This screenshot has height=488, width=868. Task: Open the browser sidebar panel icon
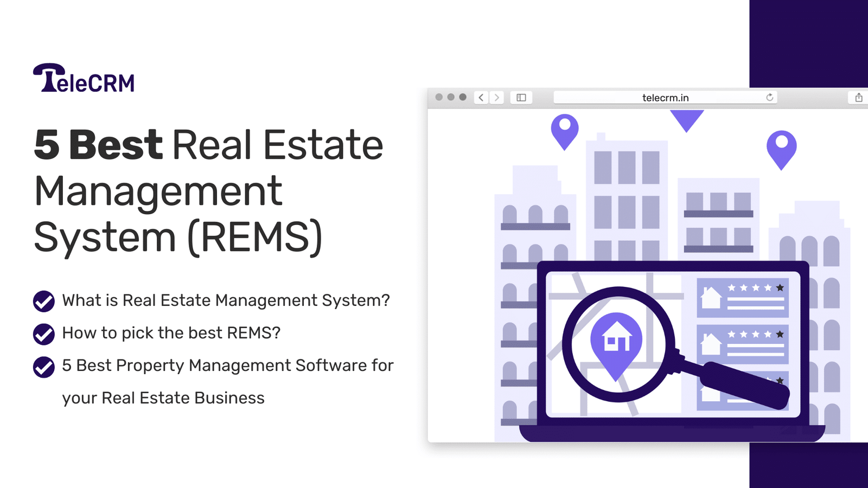521,98
